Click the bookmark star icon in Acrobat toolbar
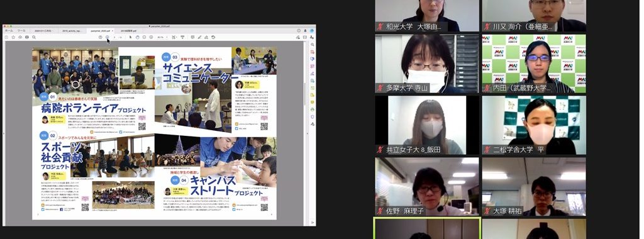This screenshot has width=644, height=239. pos(13,37)
